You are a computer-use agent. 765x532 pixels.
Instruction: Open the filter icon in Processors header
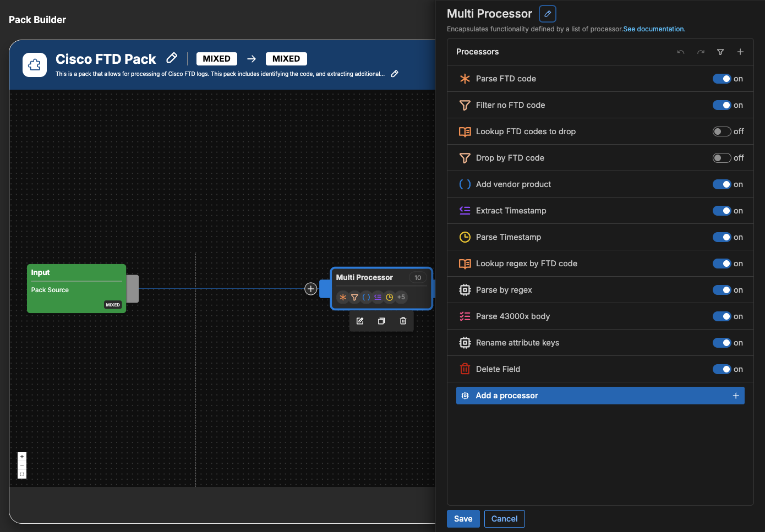720,52
